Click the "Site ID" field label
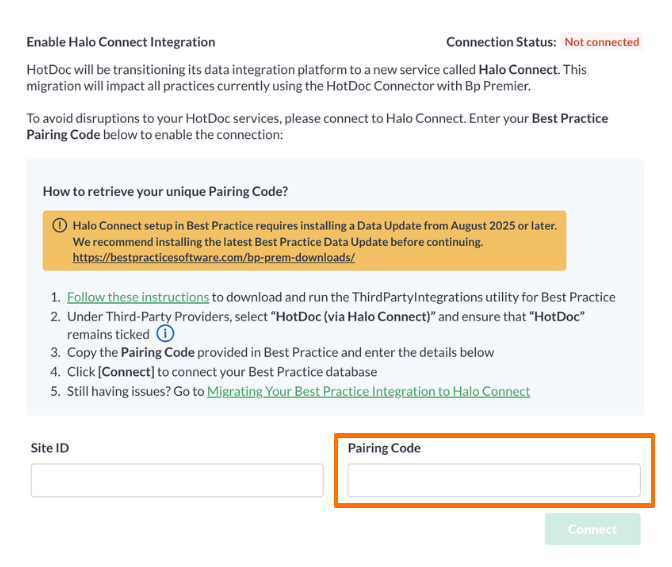 (x=50, y=448)
